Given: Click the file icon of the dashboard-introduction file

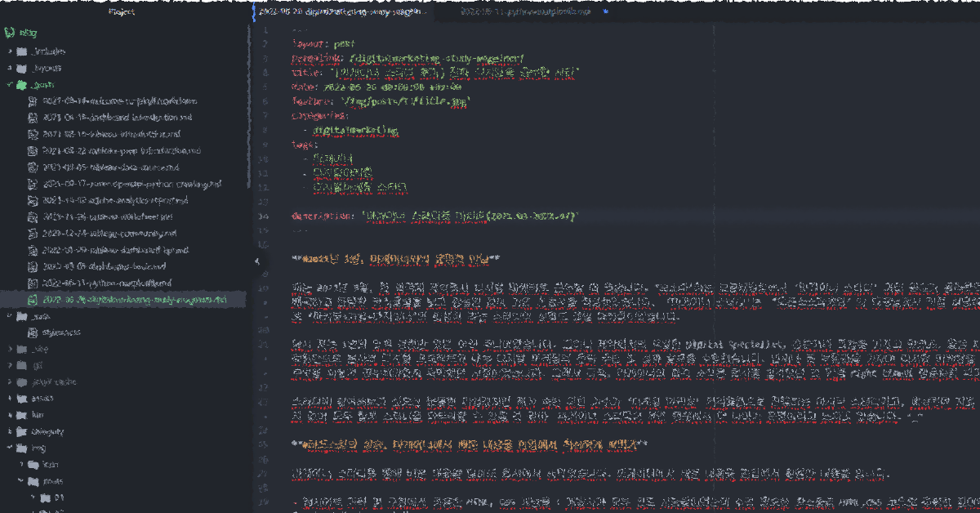Looking at the screenshot, I should pos(33,118).
